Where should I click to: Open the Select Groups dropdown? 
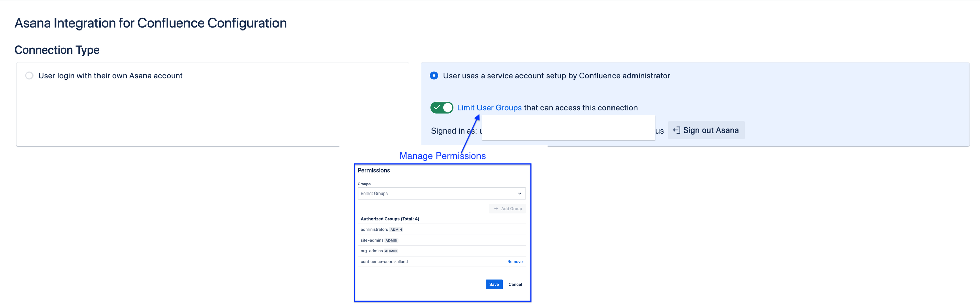coord(441,194)
